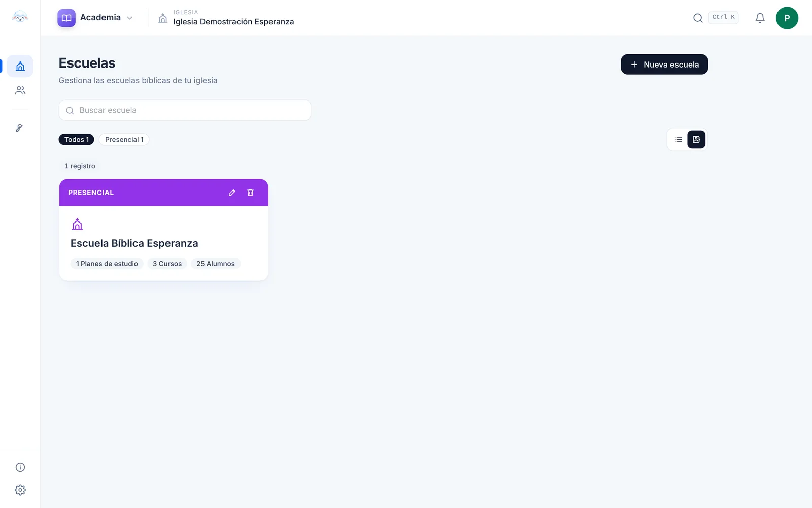The image size is (812, 508).
Task: Expand the Academia module dropdown
Action: coord(129,18)
